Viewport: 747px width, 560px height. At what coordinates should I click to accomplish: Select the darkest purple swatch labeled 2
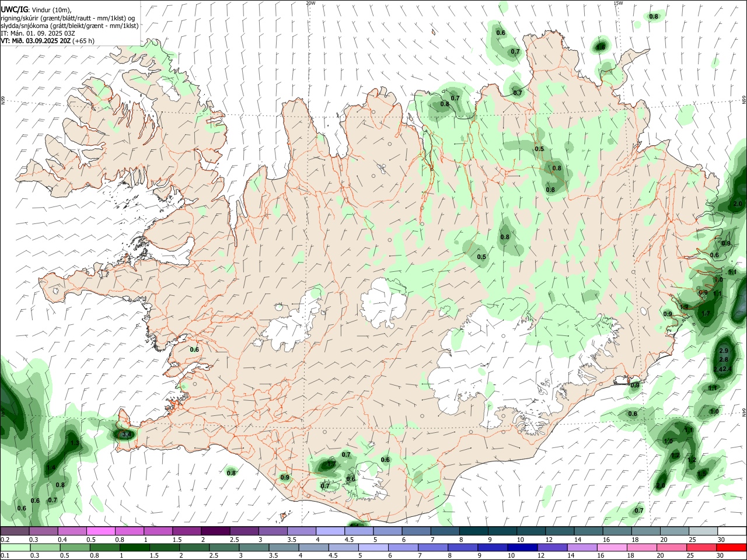[215, 531]
